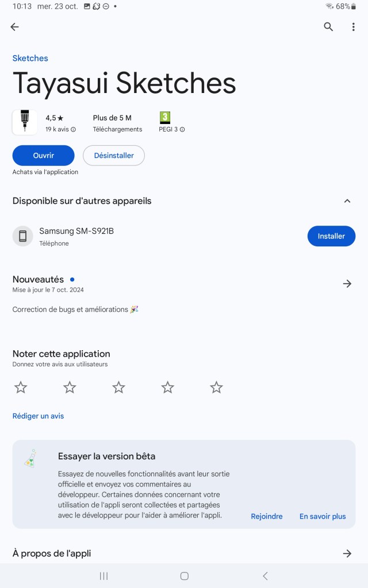Viewport: 368px width, 588px height.
Task: Tap the Tayasui Sketches app icon
Action: click(25, 122)
